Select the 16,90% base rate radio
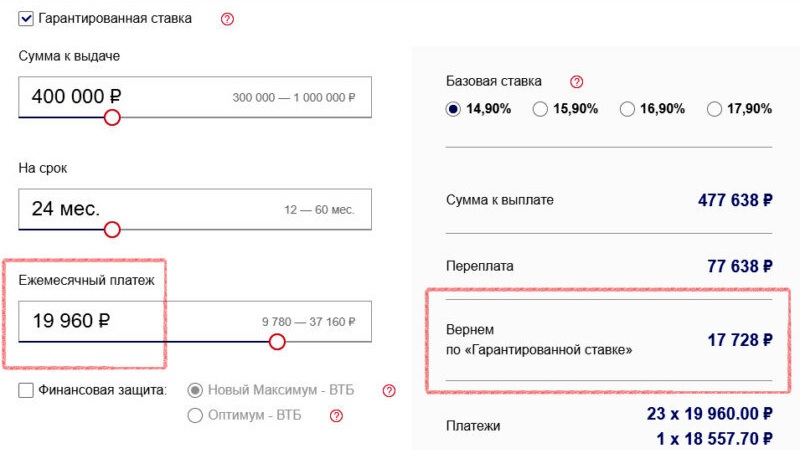Screen dimensions: 800x450 [627, 109]
